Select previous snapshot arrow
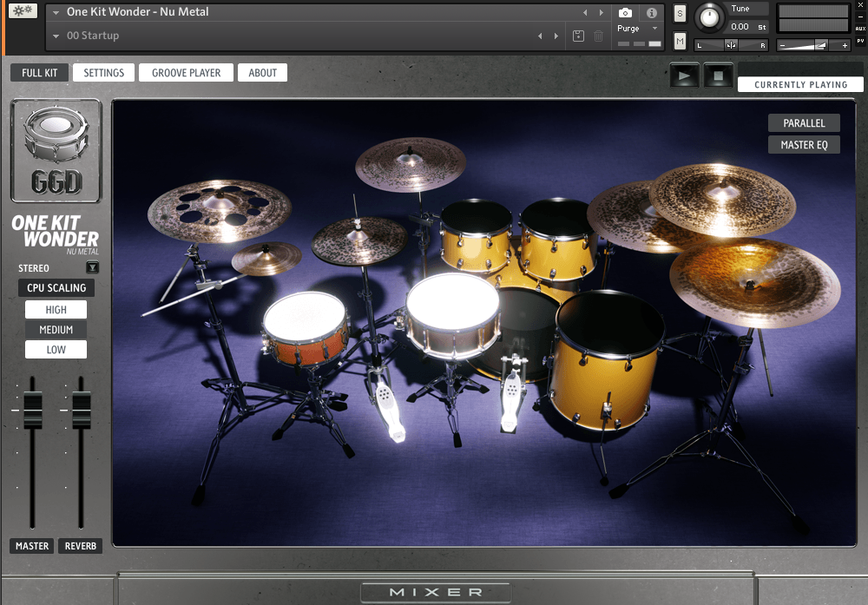 [x=540, y=36]
